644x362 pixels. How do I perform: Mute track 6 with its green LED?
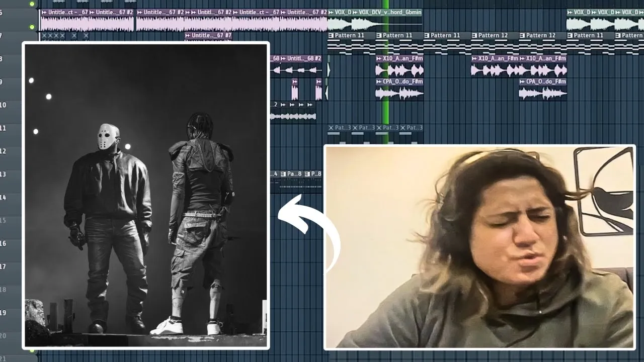[32, 27]
